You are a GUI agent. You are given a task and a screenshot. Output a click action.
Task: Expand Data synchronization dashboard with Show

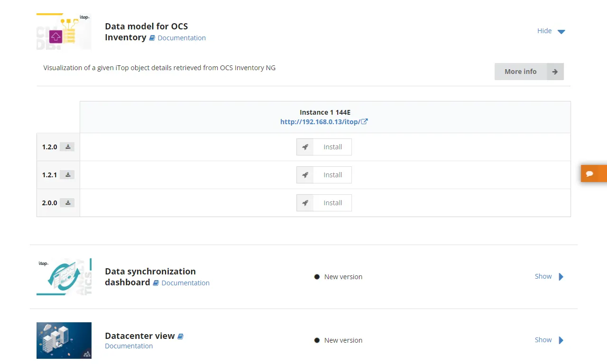(x=549, y=276)
